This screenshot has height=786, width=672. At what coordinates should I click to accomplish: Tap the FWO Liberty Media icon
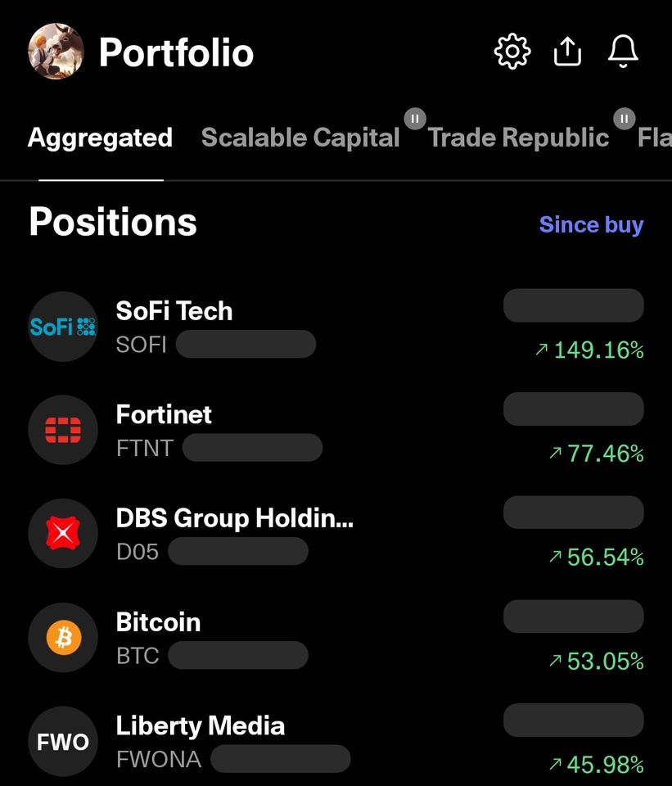(x=63, y=741)
